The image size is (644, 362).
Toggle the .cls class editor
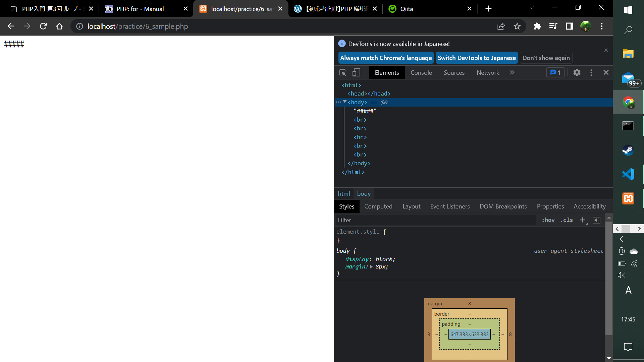point(567,220)
